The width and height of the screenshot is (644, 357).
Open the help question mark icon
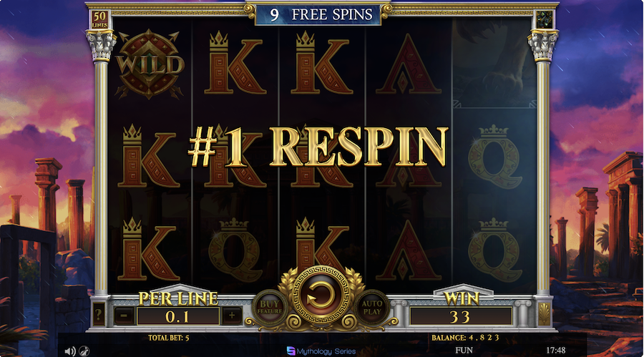coord(99,315)
